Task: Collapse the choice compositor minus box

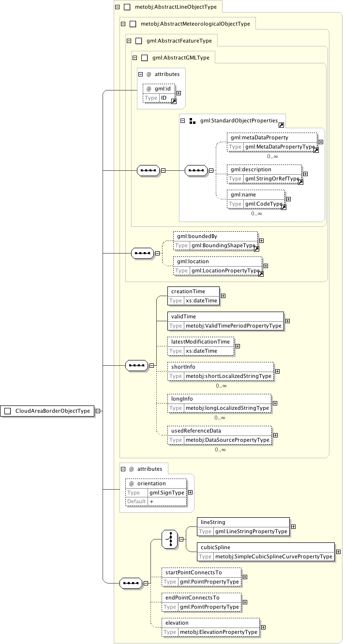Action: tap(181, 539)
